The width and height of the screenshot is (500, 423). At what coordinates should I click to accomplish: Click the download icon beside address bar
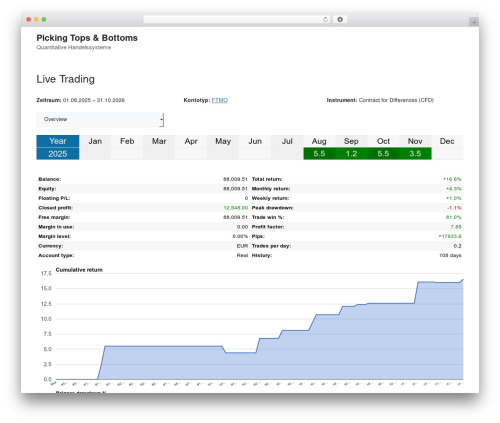(x=340, y=19)
